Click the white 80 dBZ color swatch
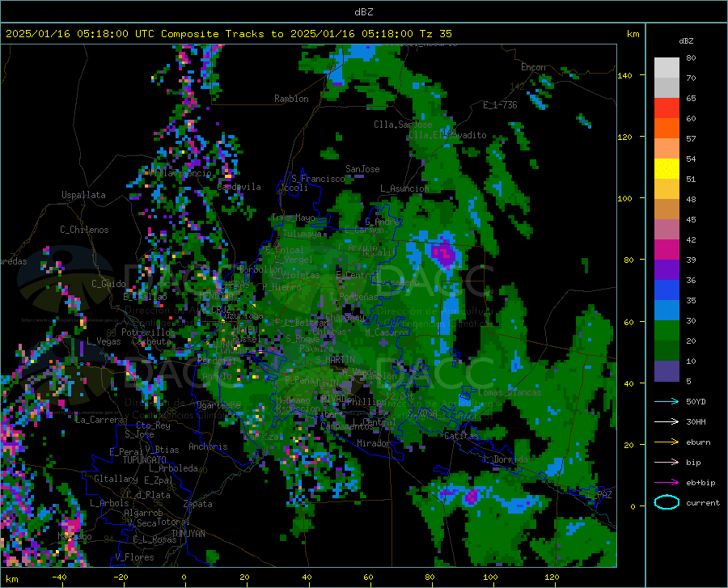 pos(667,67)
